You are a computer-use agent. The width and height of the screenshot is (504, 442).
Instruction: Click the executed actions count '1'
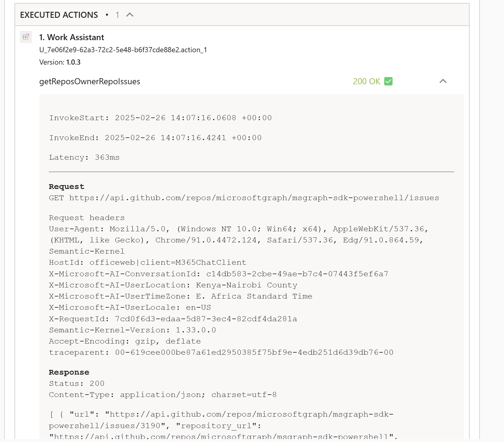point(117,15)
